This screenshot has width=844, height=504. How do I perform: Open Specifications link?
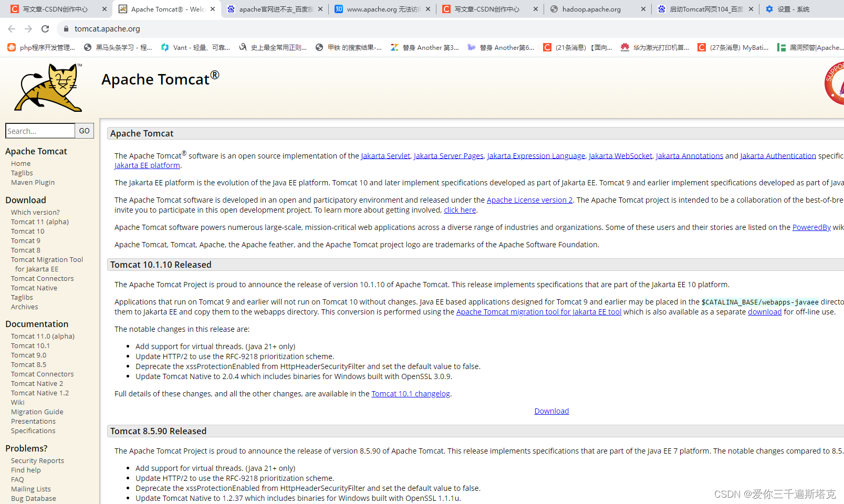[x=33, y=430]
